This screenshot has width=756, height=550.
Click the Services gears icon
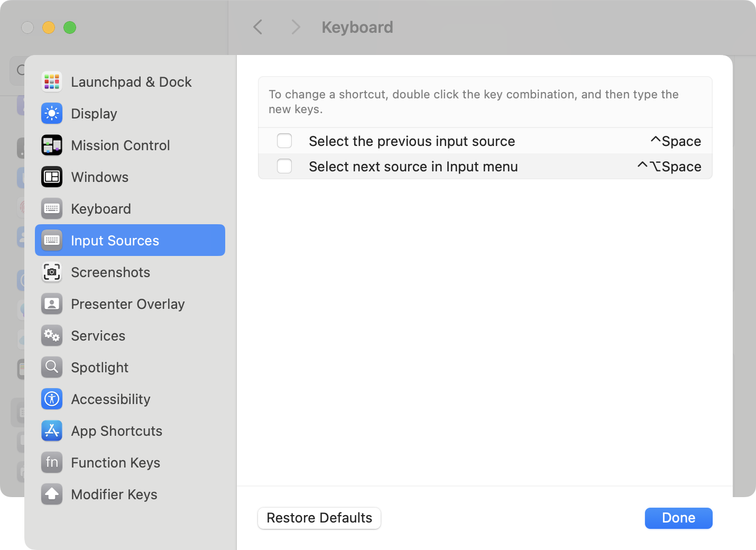[x=52, y=336]
